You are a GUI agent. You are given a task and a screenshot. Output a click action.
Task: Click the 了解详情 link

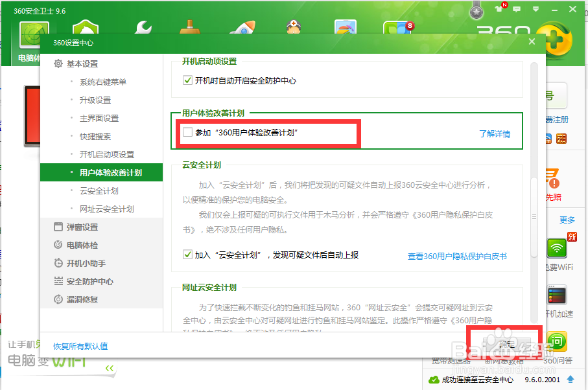495,133
